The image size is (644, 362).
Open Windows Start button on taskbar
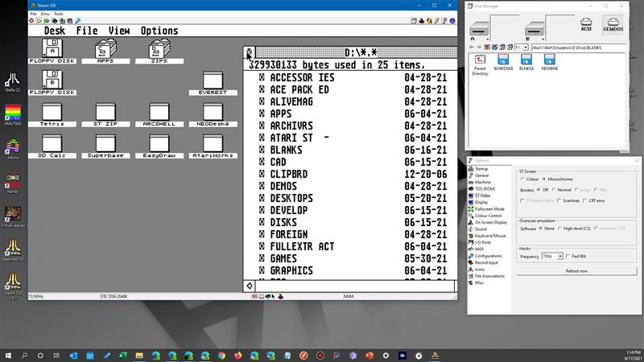pos(8,356)
